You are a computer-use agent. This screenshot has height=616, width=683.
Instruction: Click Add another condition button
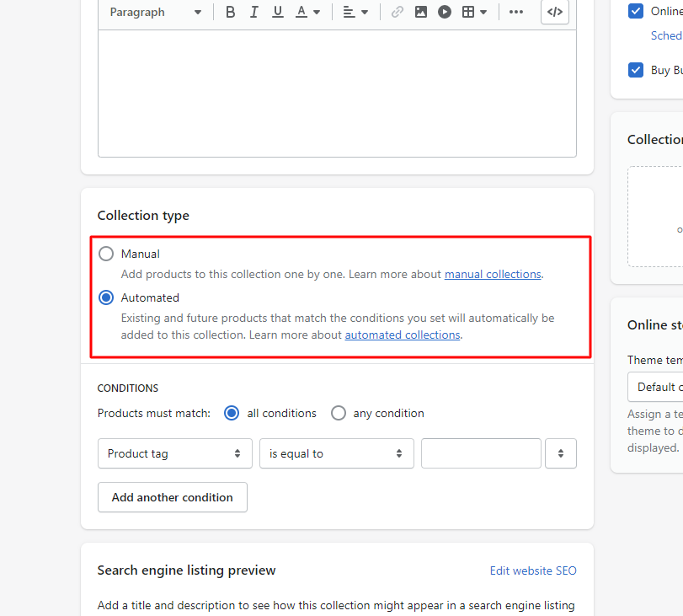pyautogui.click(x=172, y=497)
